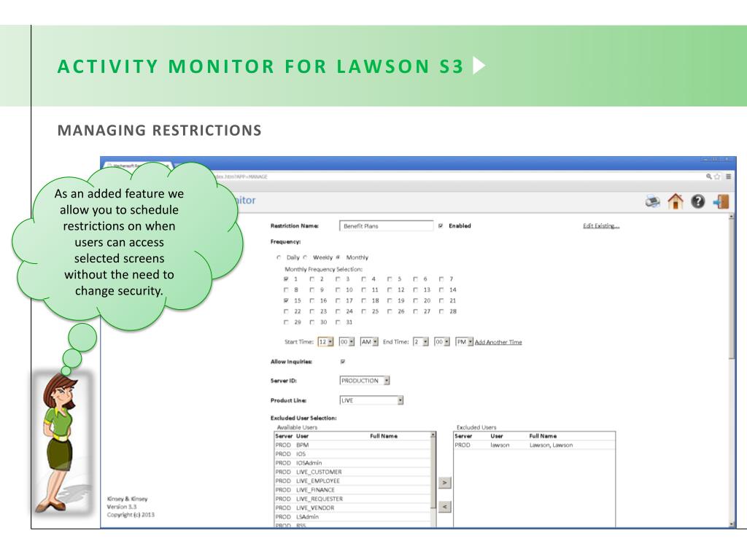Open Start Time minutes dropdown
Image resolution: width=747 pixels, height=560 pixels.
coord(347,342)
